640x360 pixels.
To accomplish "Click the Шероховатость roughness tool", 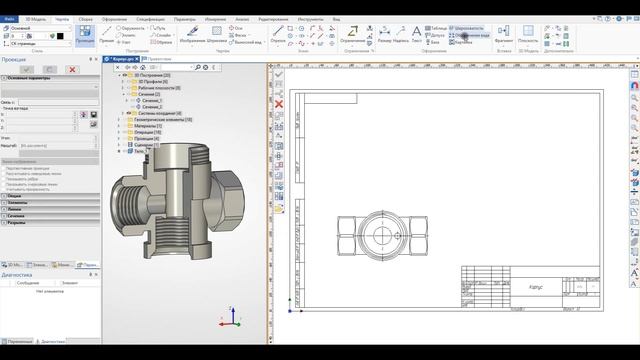I will 466,28.
